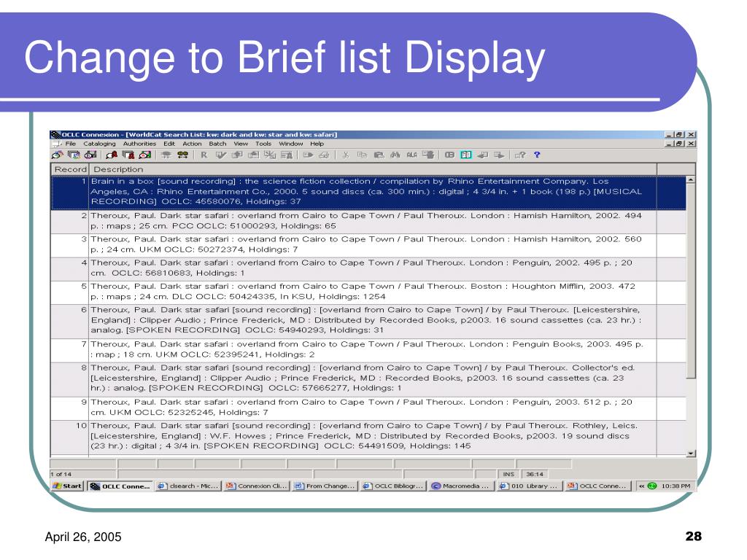The height and width of the screenshot is (560, 747).
Task: Click the Control Headings toolbar icon
Action: [286, 155]
